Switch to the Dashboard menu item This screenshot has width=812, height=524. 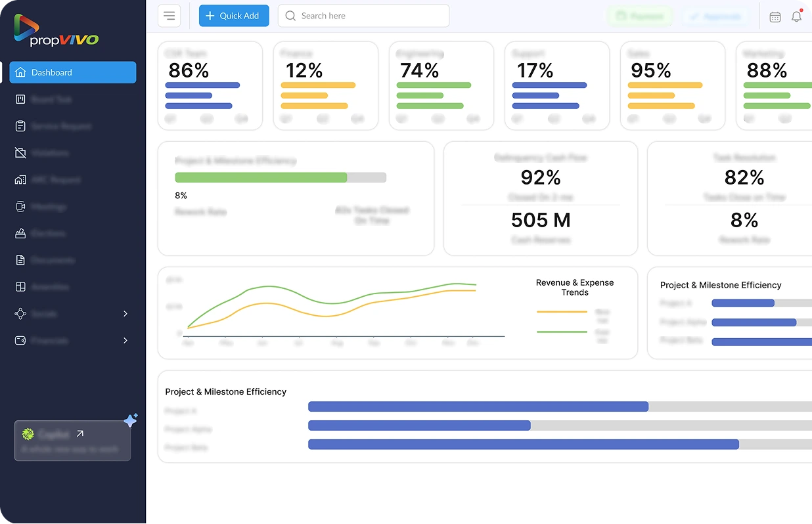click(72, 73)
